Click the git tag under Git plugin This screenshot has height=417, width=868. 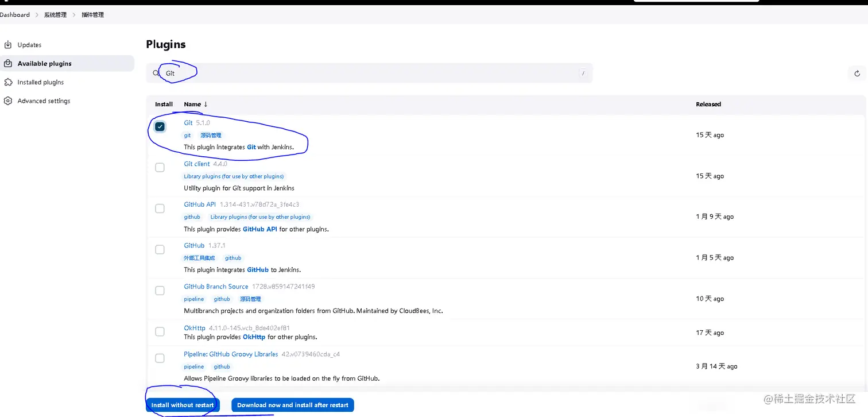coord(187,136)
